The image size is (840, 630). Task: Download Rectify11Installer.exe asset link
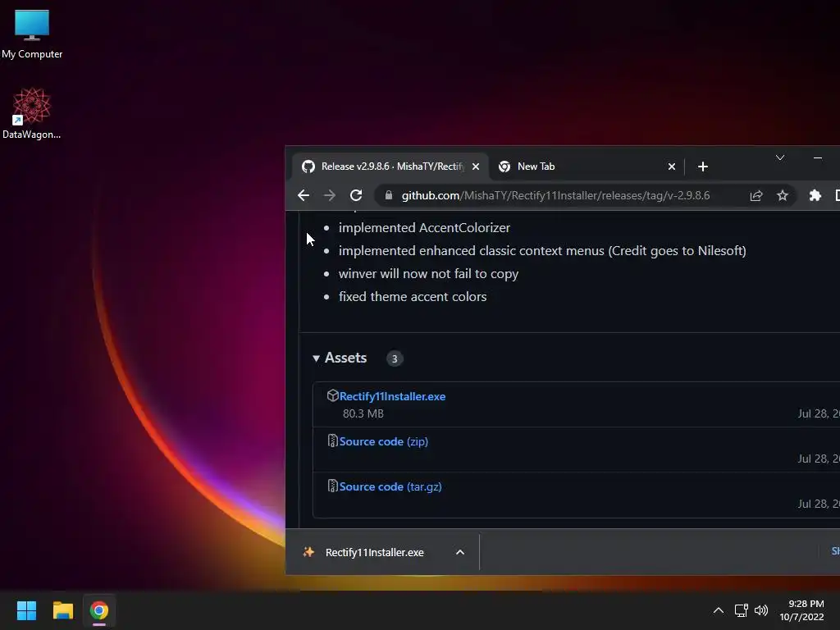pos(392,396)
